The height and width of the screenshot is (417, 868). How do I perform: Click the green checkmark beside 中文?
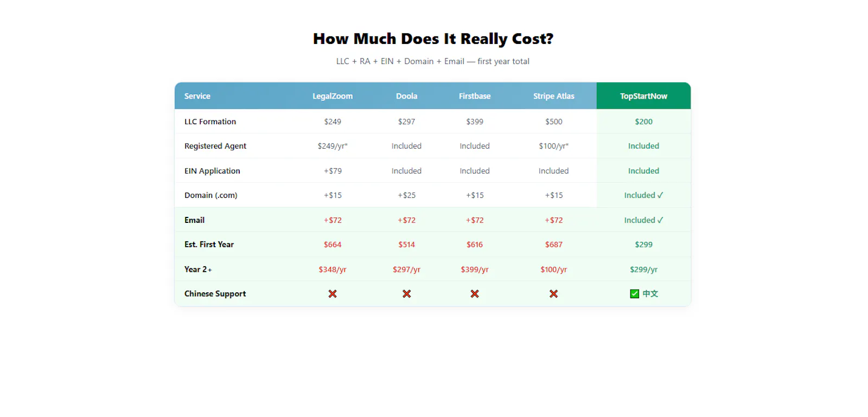pyautogui.click(x=634, y=294)
